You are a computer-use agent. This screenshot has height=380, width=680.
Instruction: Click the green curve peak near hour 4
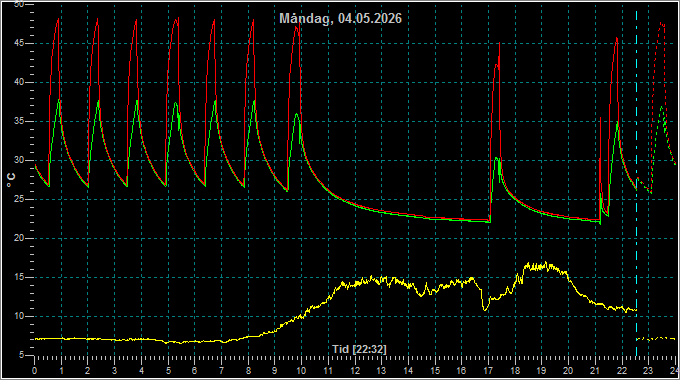click(137, 101)
